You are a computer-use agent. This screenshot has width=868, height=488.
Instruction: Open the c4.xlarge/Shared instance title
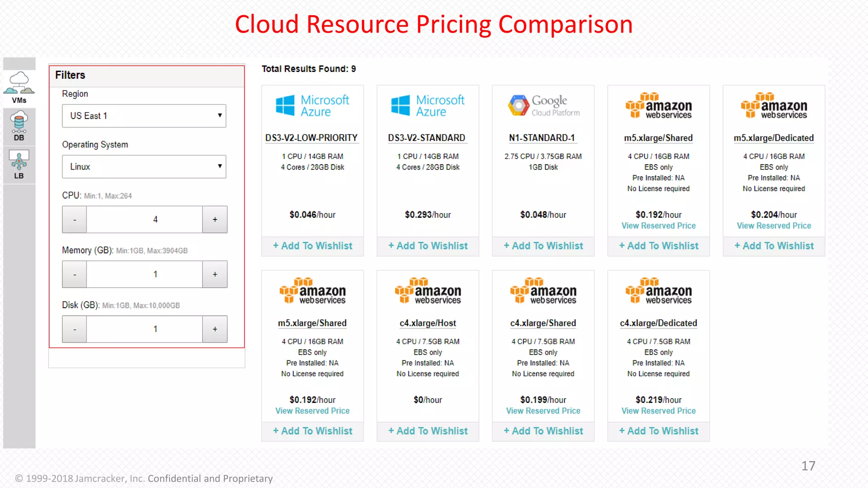click(x=543, y=323)
